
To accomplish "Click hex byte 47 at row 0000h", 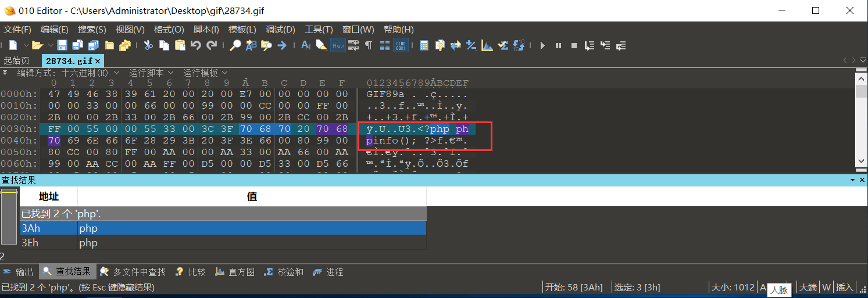I will point(54,94).
